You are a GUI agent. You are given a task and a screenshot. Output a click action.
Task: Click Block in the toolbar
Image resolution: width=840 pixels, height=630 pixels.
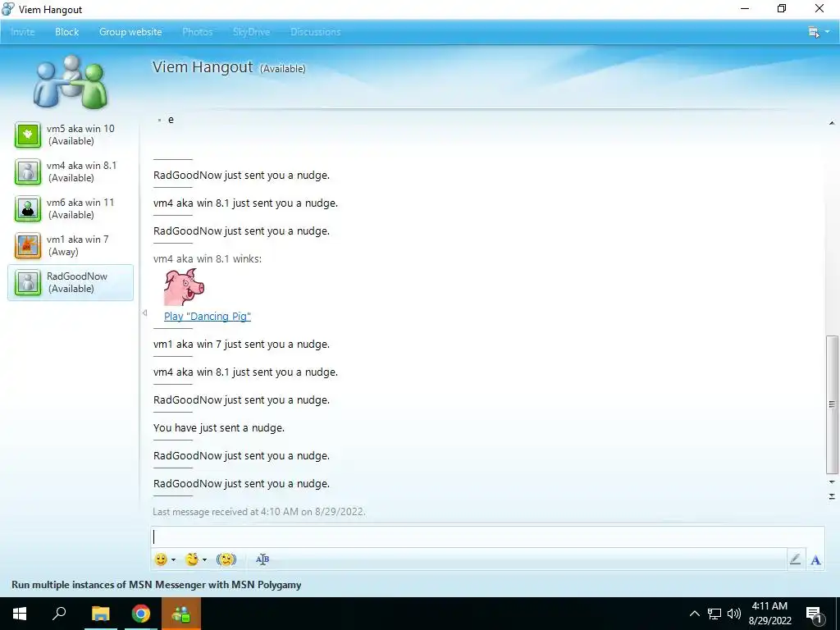pyautogui.click(x=67, y=32)
